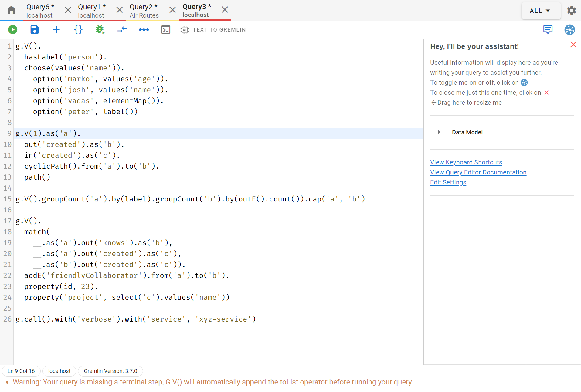581x392 pixels.
Task: Click the option('peter', label()) line
Action: point(85,112)
